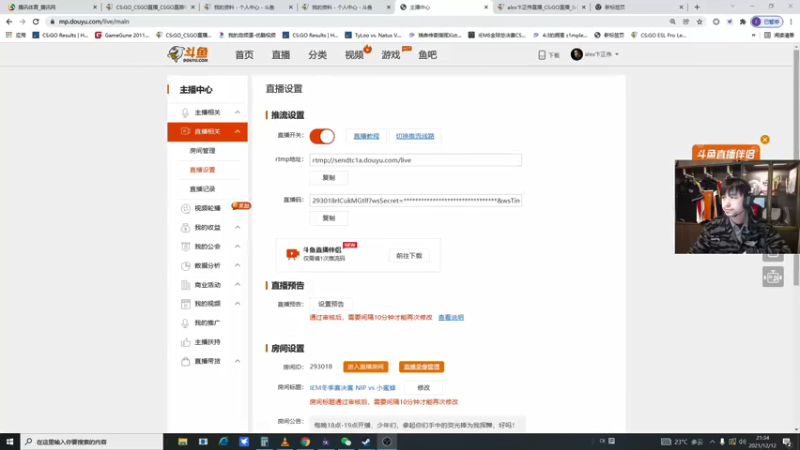Expand the 我的收益 sidebar section

tap(237, 227)
